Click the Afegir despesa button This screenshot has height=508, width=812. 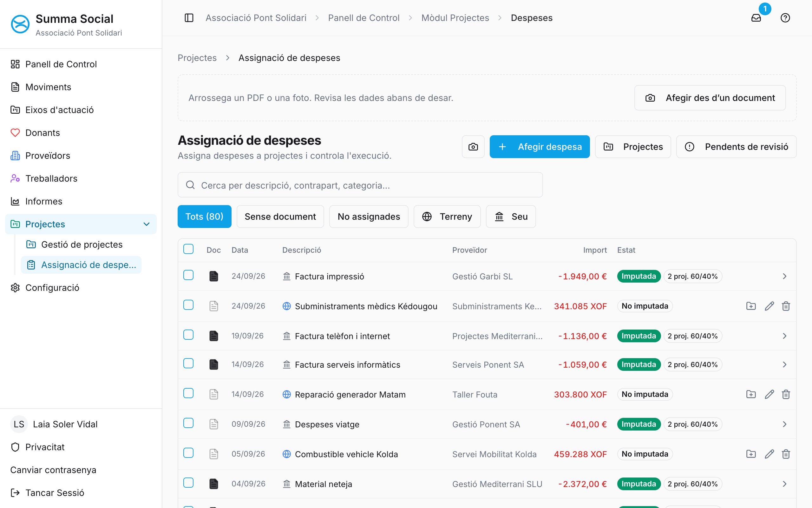[540, 147]
